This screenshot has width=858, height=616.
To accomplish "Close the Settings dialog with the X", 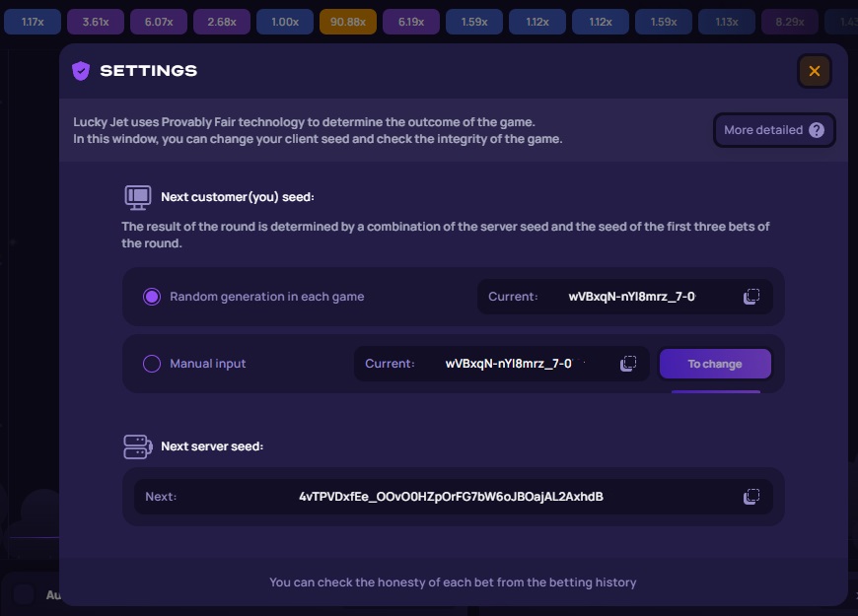I will 814,71.
